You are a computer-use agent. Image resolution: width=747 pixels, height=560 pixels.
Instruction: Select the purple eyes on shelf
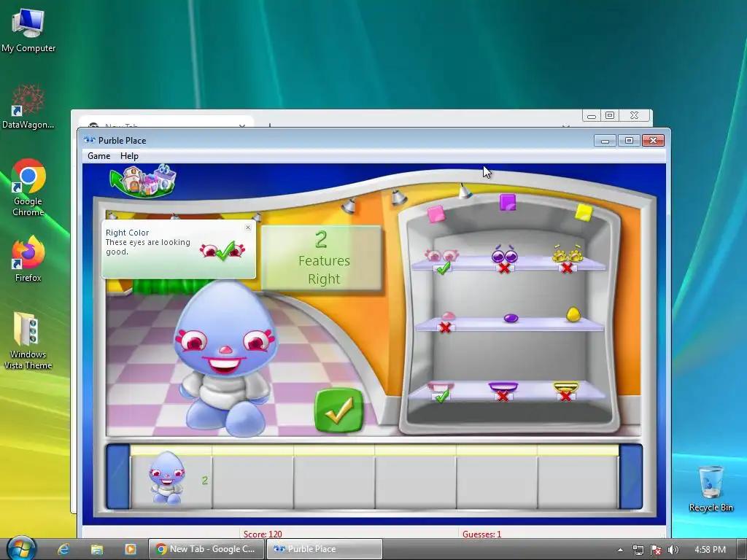point(505,254)
